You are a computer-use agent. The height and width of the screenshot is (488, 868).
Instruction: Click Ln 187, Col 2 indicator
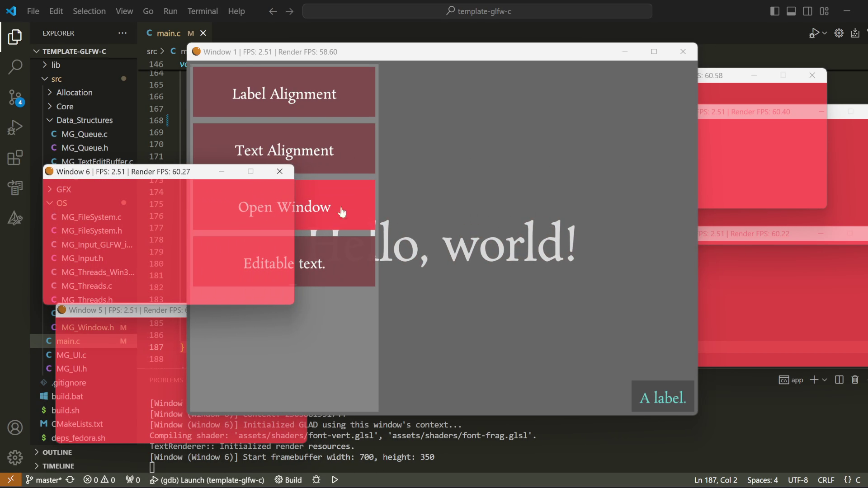[x=716, y=480]
